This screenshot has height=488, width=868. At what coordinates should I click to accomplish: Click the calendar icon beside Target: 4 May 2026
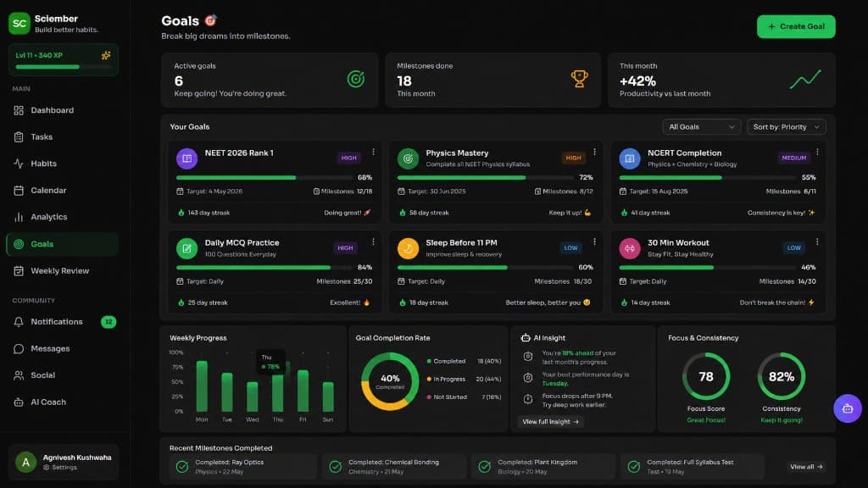pyautogui.click(x=180, y=191)
